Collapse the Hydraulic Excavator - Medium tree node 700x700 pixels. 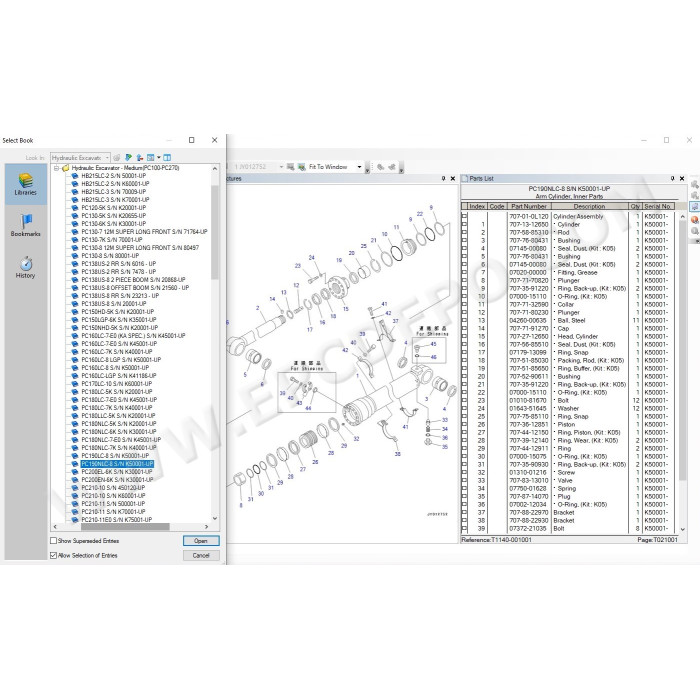[57, 168]
